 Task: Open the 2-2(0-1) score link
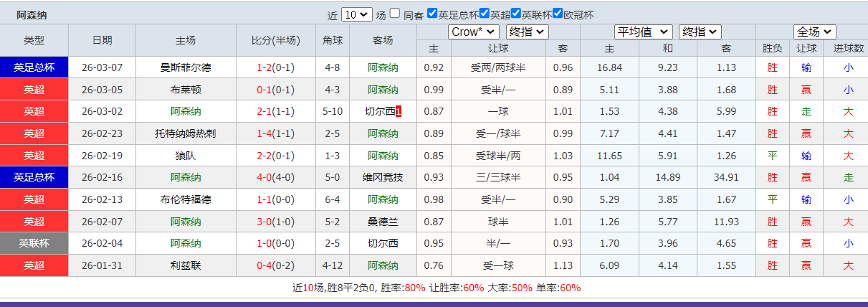[276, 156]
